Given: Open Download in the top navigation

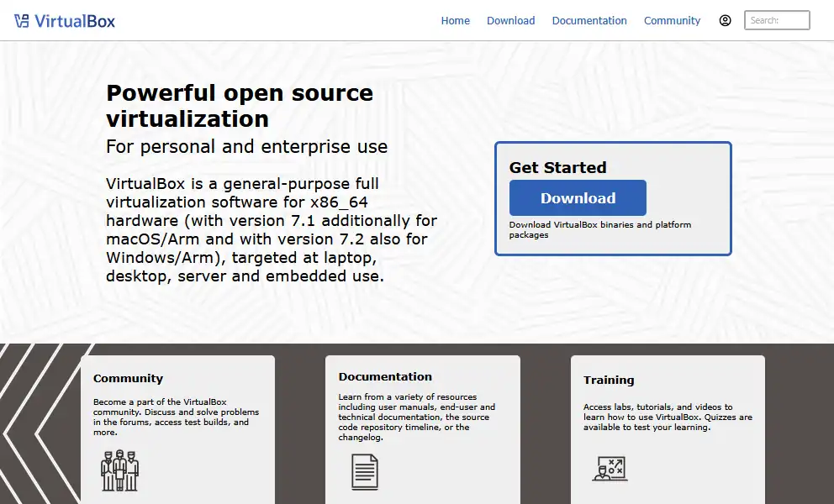Looking at the screenshot, I should tap(510, 21).
